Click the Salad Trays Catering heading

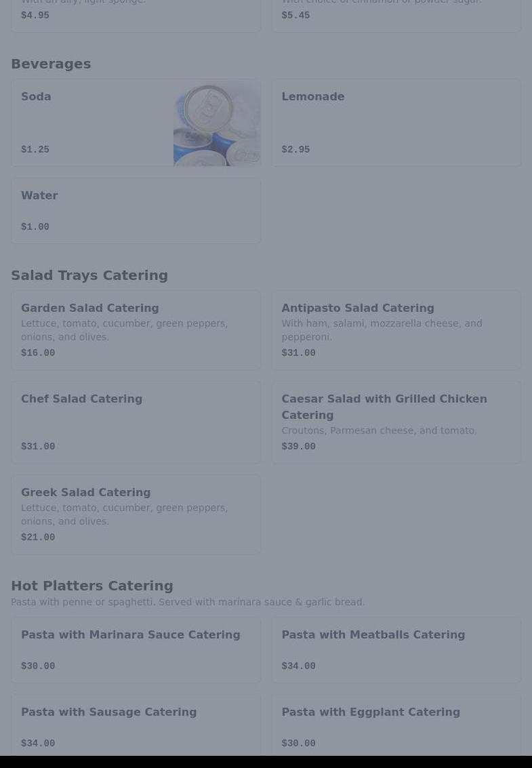pos(89,275)
